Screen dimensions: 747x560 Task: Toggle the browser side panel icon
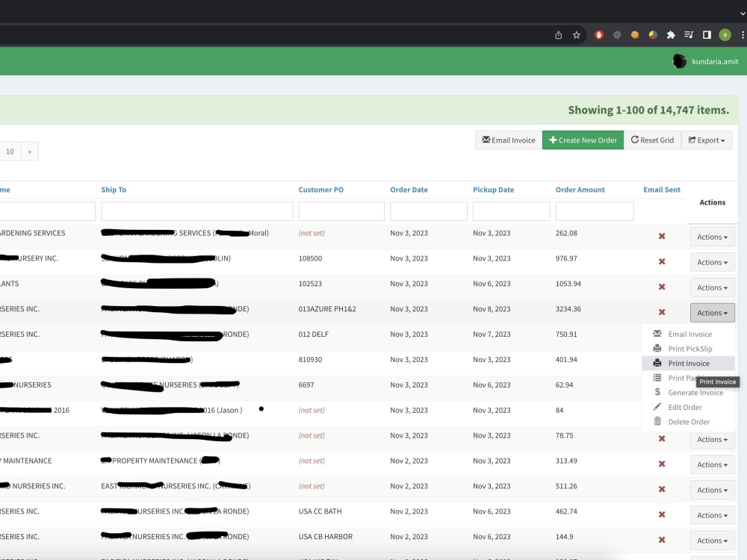click(707, 35)
